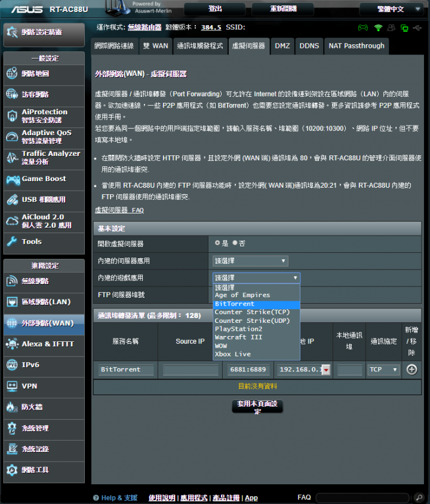Click the green gamepad status icon
The width and height of the screenshot is (430, 504).
363,28
